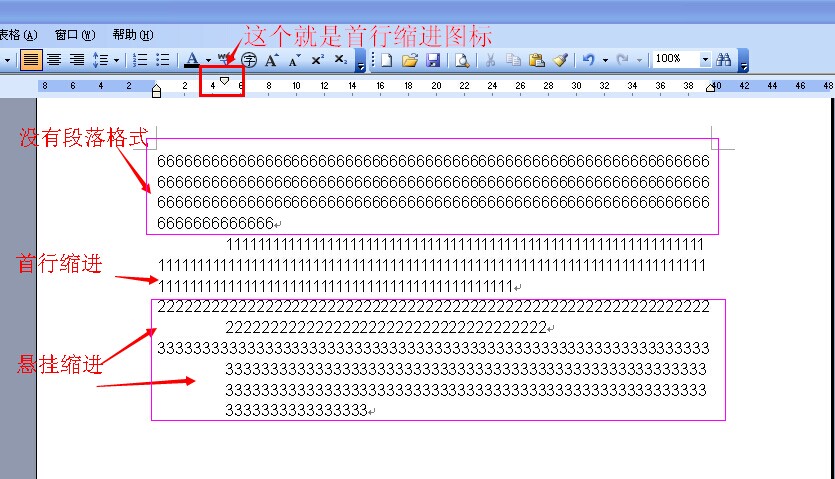This screenshot has width=835, height=479.
Task: Apply superscript formatting with x² button
Action: pyautogui.click(x=317, y=60)
